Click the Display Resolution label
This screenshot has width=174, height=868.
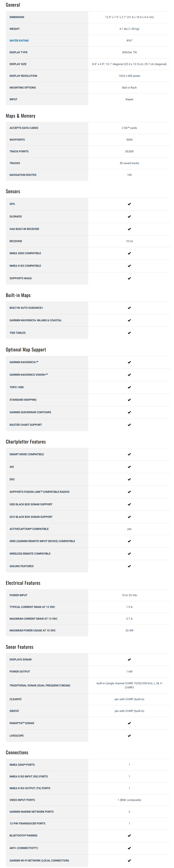[x=23, y=76]
